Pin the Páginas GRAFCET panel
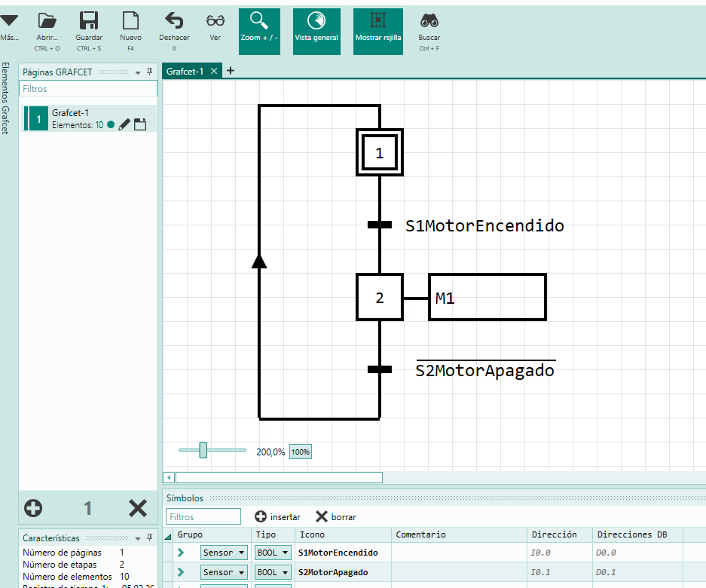Screen dimensions: 706x588 [148, 72]
